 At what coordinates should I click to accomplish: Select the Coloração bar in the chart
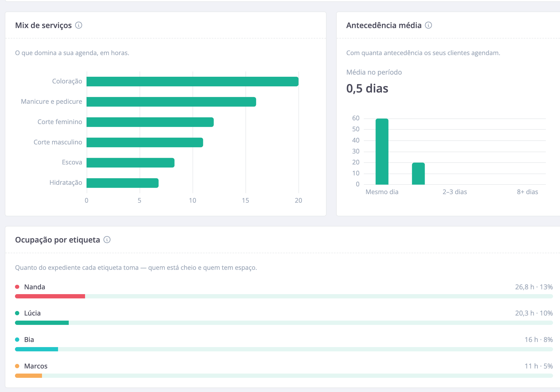tap(193, 82)
